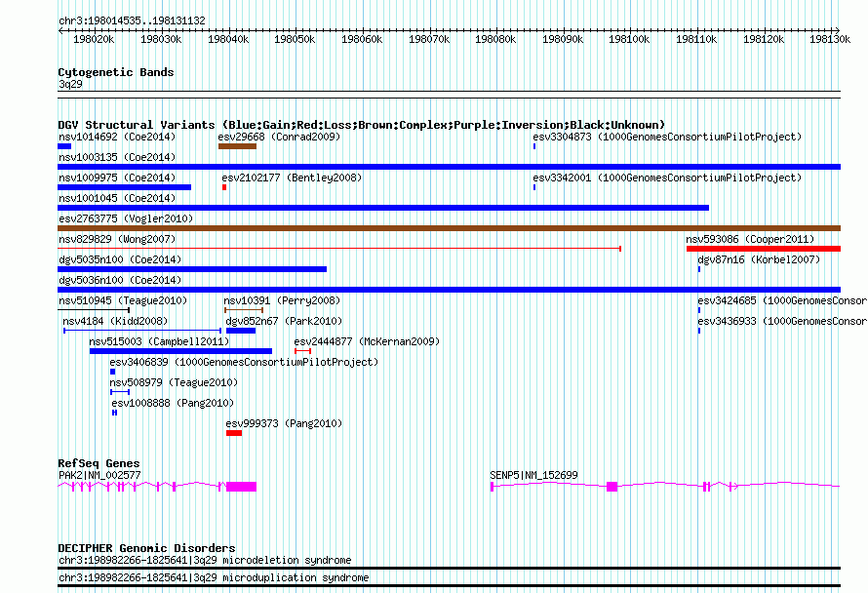Screen dimensions: 868x593
Task: Select the nsv1009975 (Coe2014) label
Action: [117, 178]
